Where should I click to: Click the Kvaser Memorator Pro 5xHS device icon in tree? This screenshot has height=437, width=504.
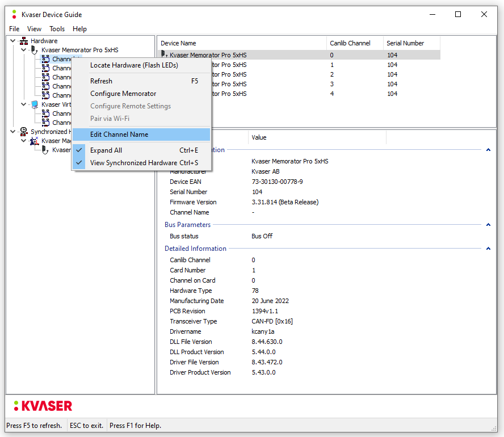pos(34,50)
